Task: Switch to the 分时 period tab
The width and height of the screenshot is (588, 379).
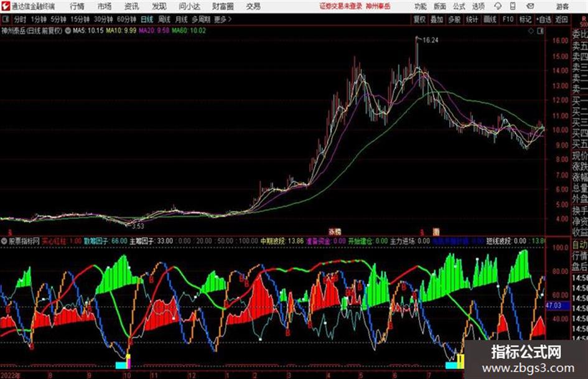Action: tap(20, 19)
